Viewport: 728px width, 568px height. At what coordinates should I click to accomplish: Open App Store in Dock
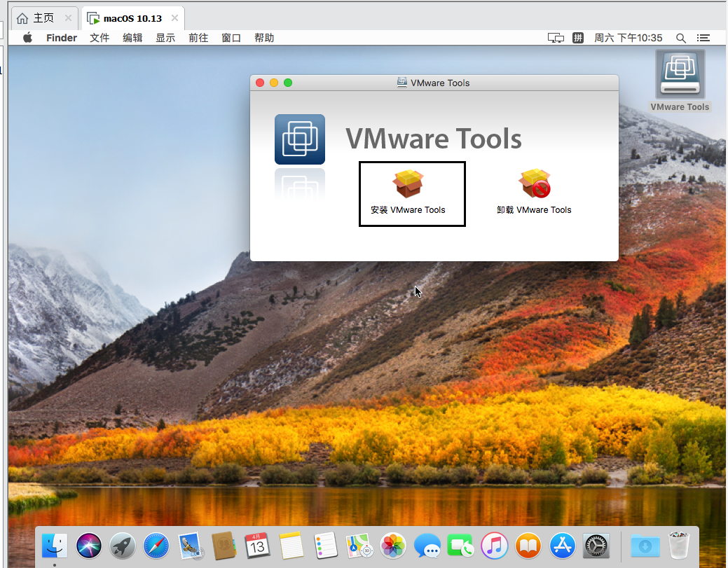562,546
